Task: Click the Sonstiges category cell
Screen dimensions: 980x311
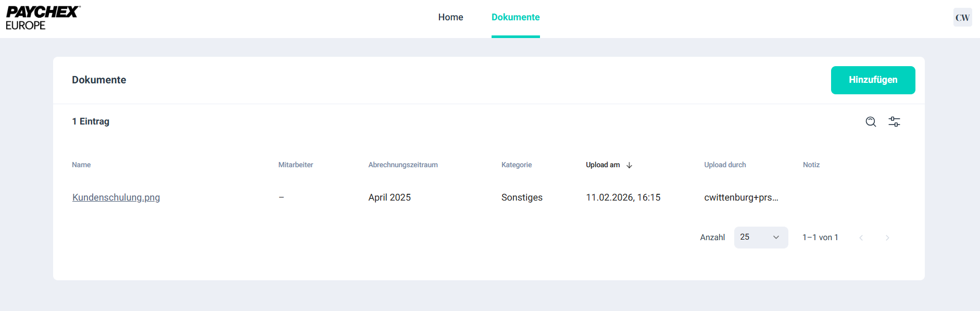Action: (x=522, y=197)
